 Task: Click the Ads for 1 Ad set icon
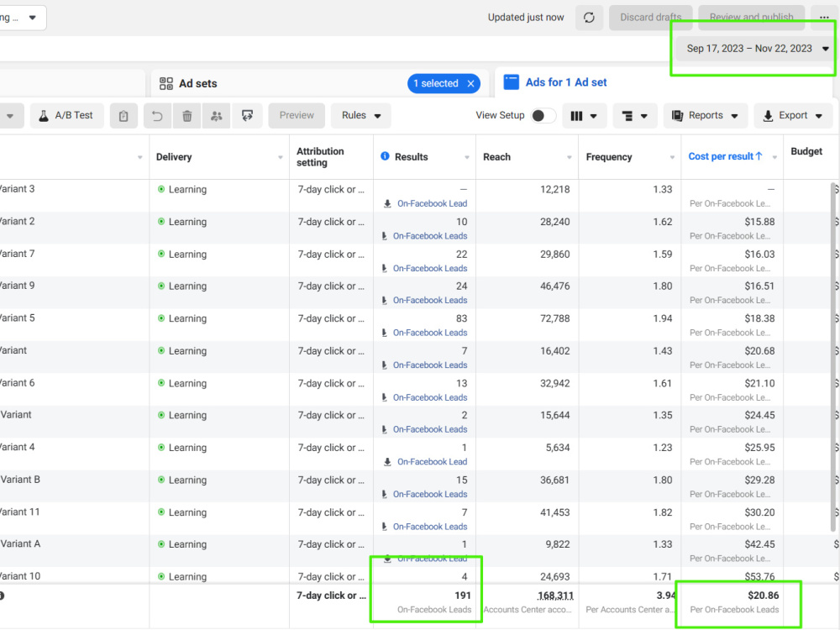tap(511, 82)
